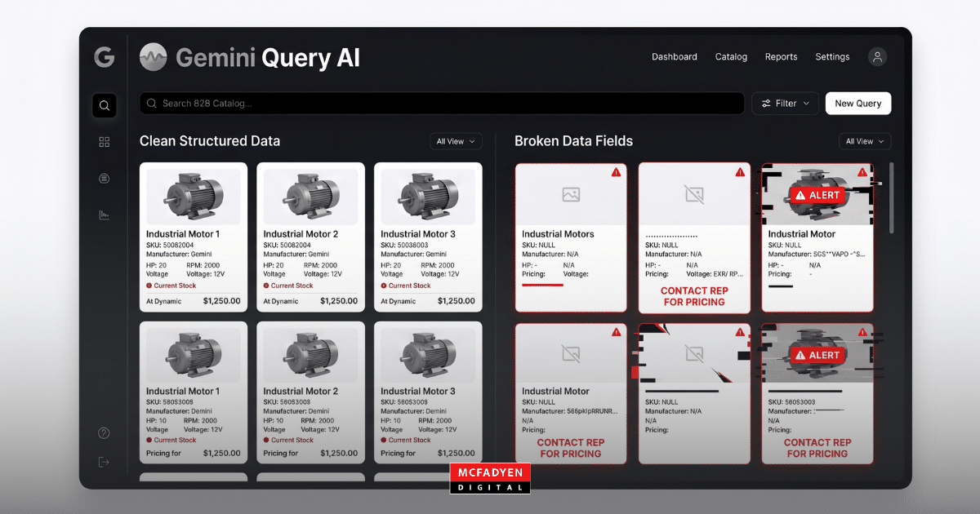
Task: Click the Gemini Query AI waveform logo
Action: pyautogui.click(x=153, y=57)
